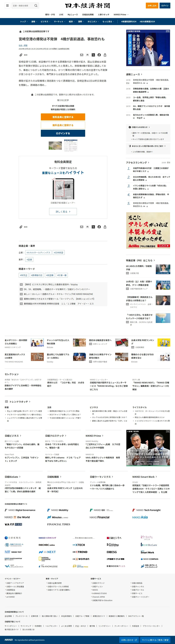The width and height of the screenshot is (175, 644).
Task: Expand the NIKKEI Prime header dropdown
Action: click(121, 15)
